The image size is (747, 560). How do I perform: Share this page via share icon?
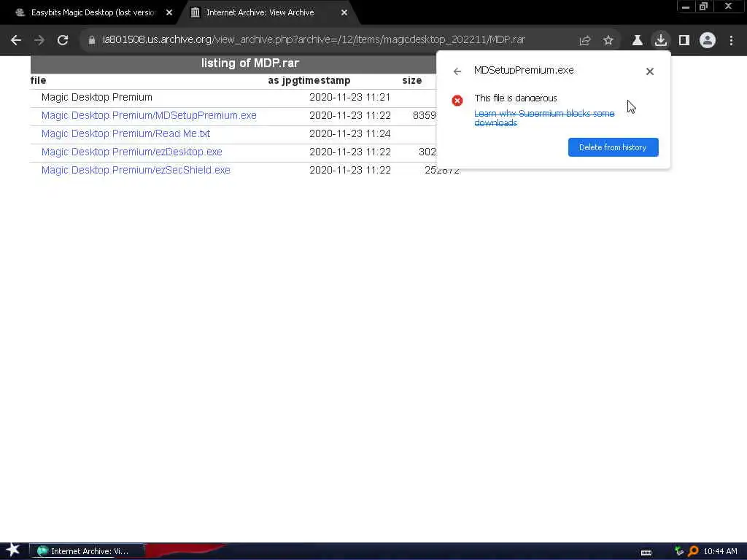pos(585,41)
